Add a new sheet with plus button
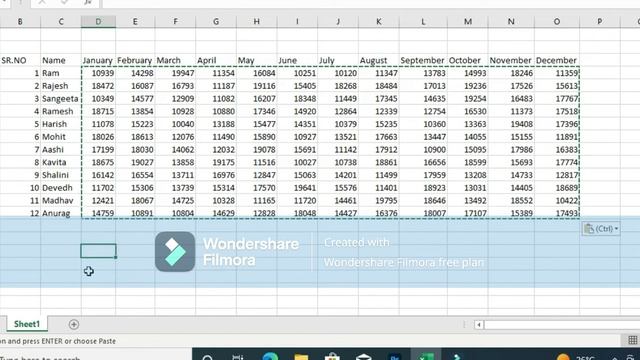The image size is (640, 360). coord(73,324)
